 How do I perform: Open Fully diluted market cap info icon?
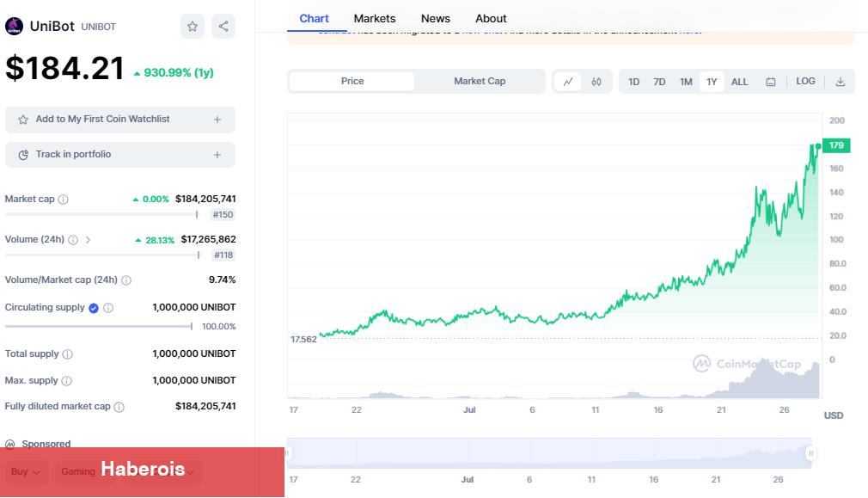[119, 407]
